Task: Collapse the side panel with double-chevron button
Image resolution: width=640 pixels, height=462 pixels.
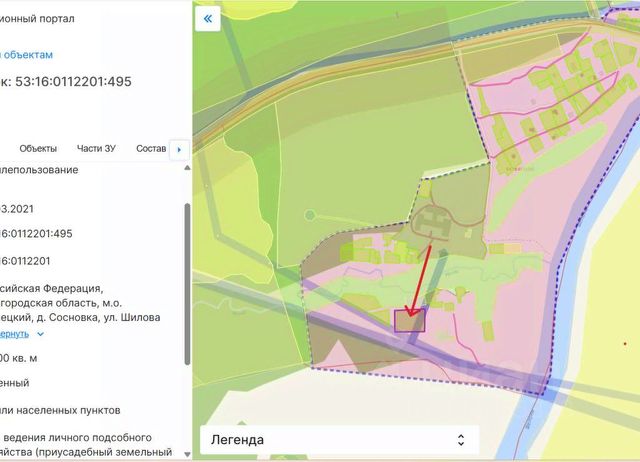Action: (x=208, y=18)
